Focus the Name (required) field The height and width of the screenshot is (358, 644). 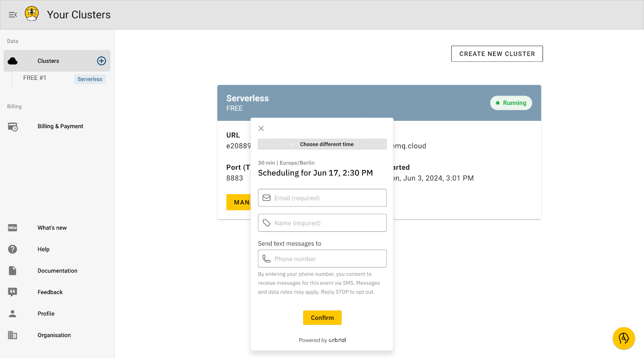pyautogui.click(x=322, y=223)
